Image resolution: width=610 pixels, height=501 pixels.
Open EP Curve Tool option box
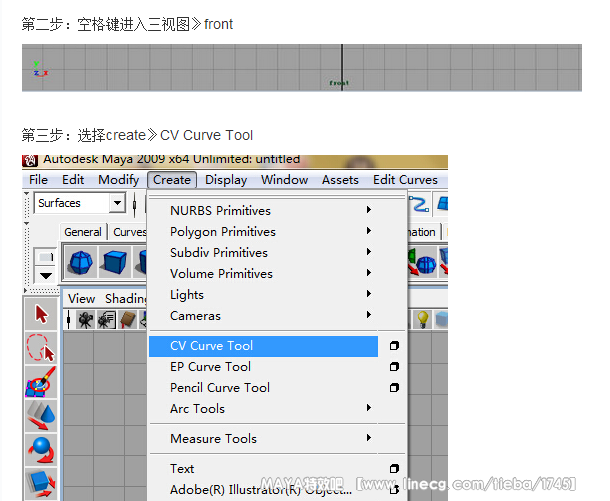(x=394, y=367)
